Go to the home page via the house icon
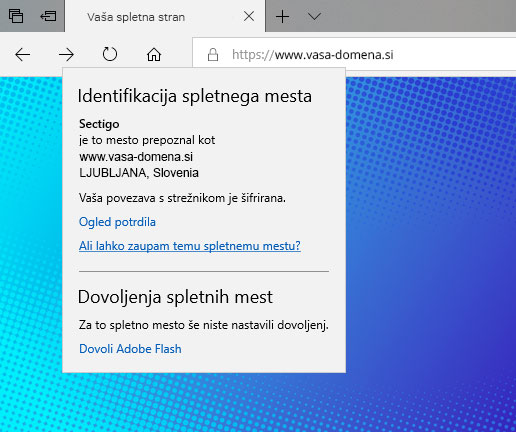The width and height of the screenshot is (516, 432). pyautogui.click(x=154, y=54)
